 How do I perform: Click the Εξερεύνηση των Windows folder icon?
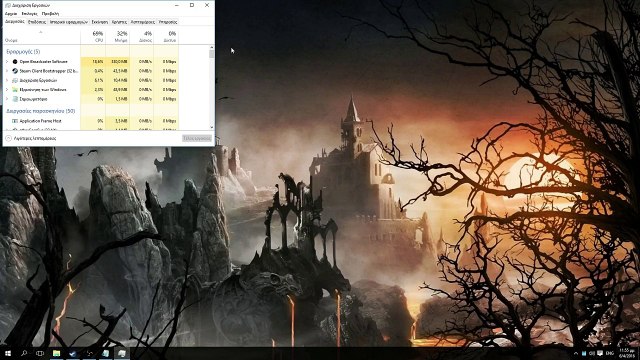pyautogui.click(x=15, y=89)
